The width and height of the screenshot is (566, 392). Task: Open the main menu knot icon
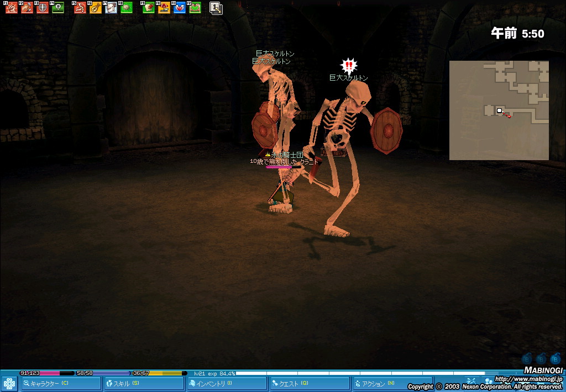pos(9,384)
